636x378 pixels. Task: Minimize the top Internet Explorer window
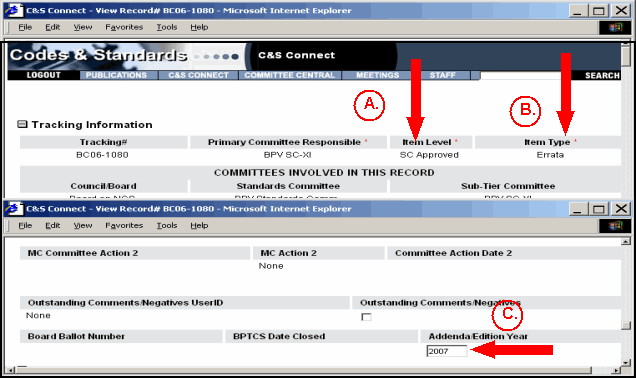pyautogui.click(x=578, y=11)
